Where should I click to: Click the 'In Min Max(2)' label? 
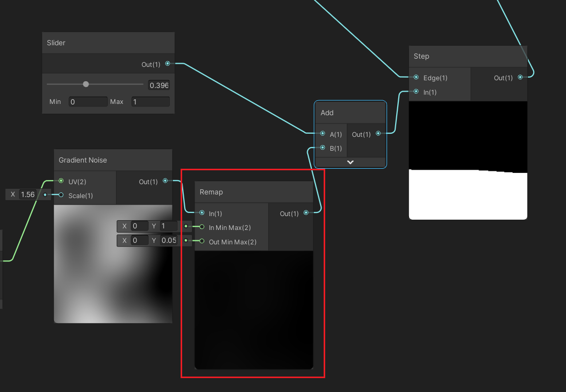229,228
